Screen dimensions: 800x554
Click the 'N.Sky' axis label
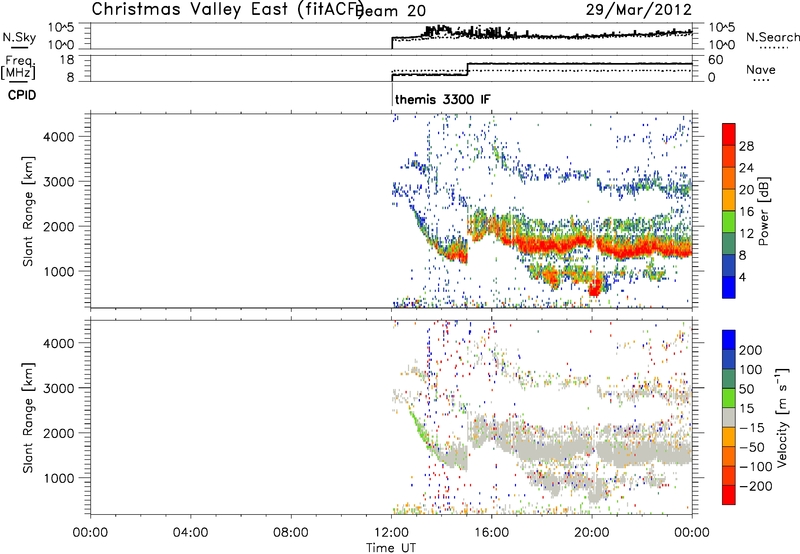19,38
